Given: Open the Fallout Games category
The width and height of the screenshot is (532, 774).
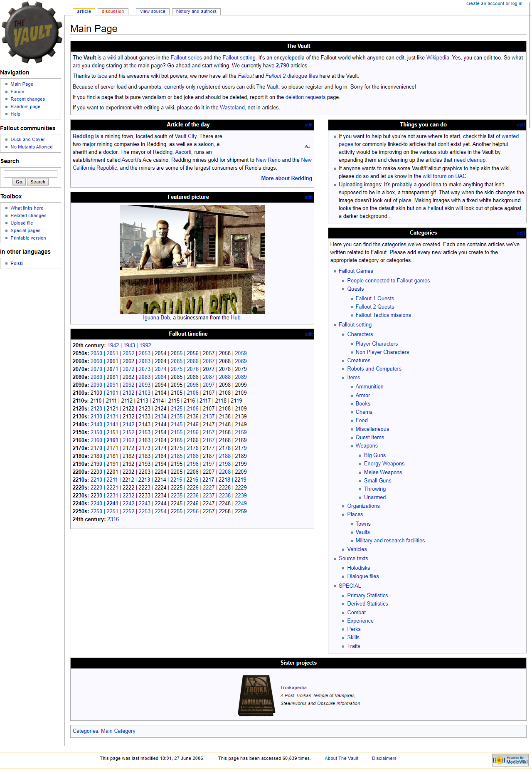Looking at the screenshot, I should point(356,271).
